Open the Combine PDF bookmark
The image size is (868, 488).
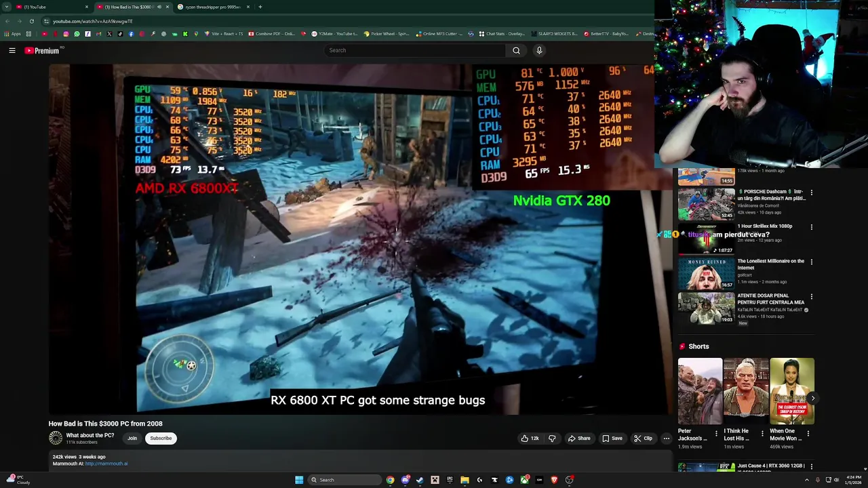272,34
